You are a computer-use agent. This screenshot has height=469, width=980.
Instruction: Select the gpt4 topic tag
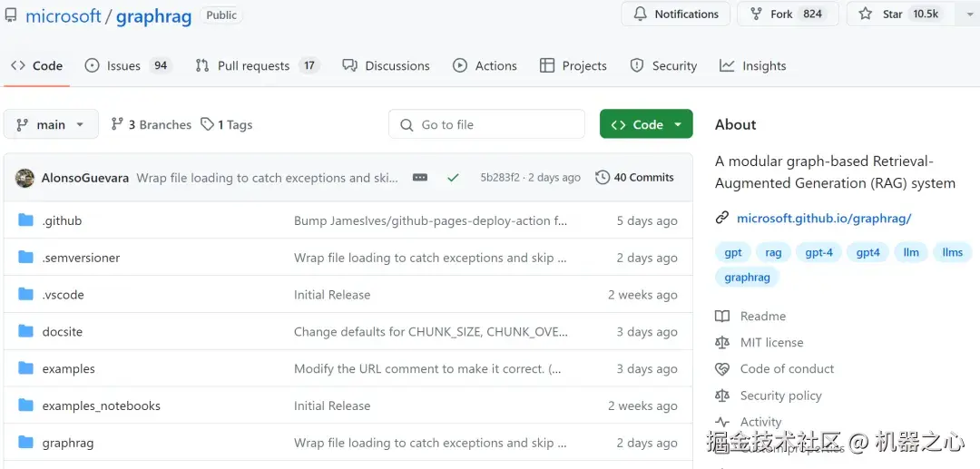(867, 252)
